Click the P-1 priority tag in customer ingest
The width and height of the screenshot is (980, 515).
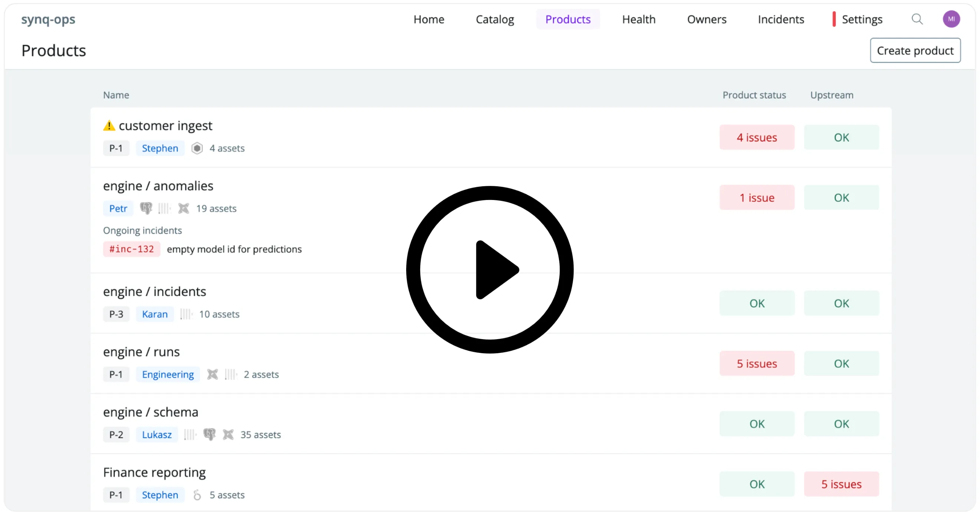[x=116, y=148]
